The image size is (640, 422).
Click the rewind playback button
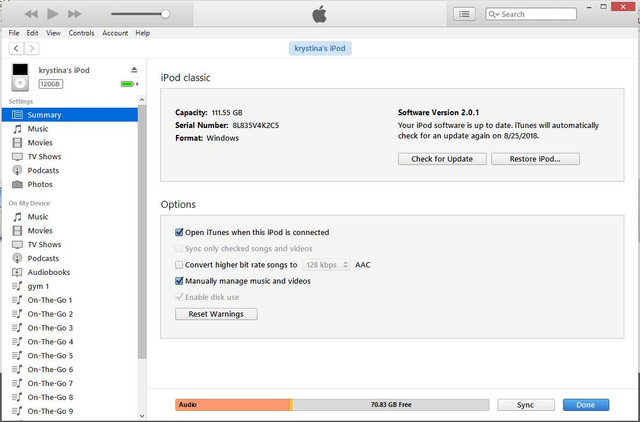pos(31,14)
